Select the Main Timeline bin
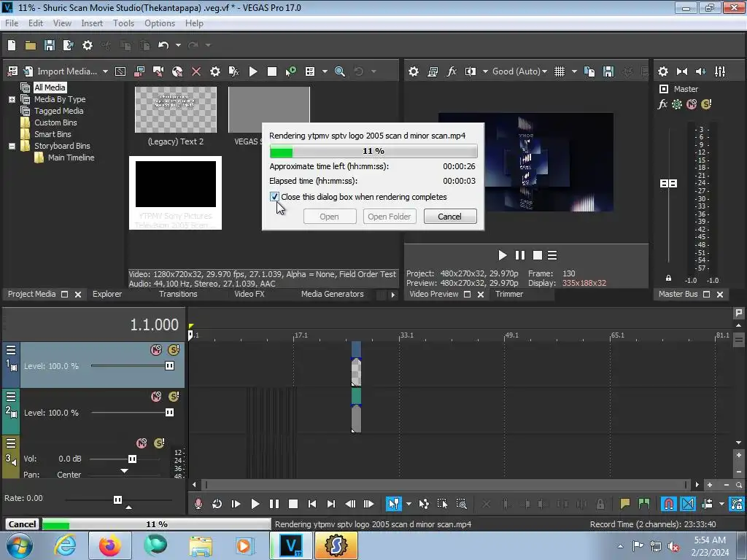Screen dimensions: 747x560 [71, 157]
